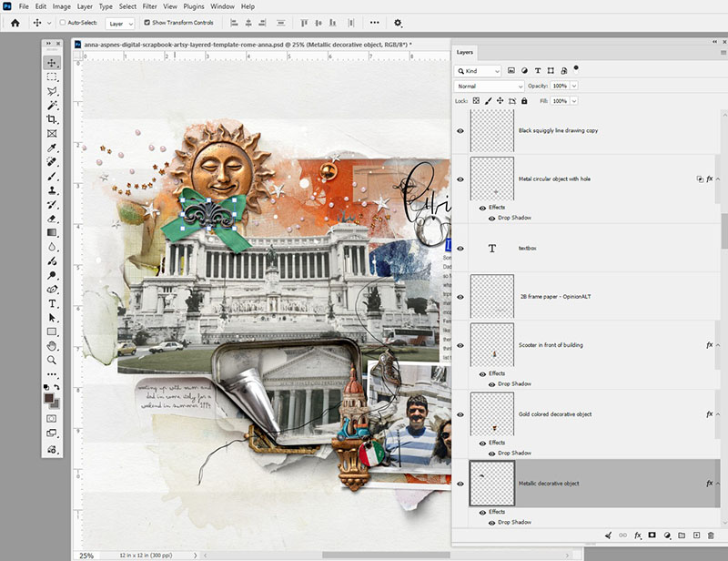The image size is (728, 561).
Task: Open the Filter menu
Action: point(149,6)
